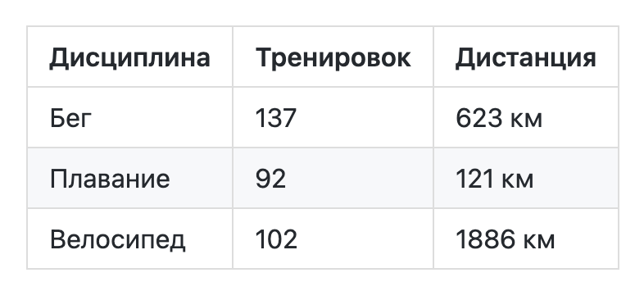
Task: Click the number 1886 in Велосипед row
Action: point(485,239)
